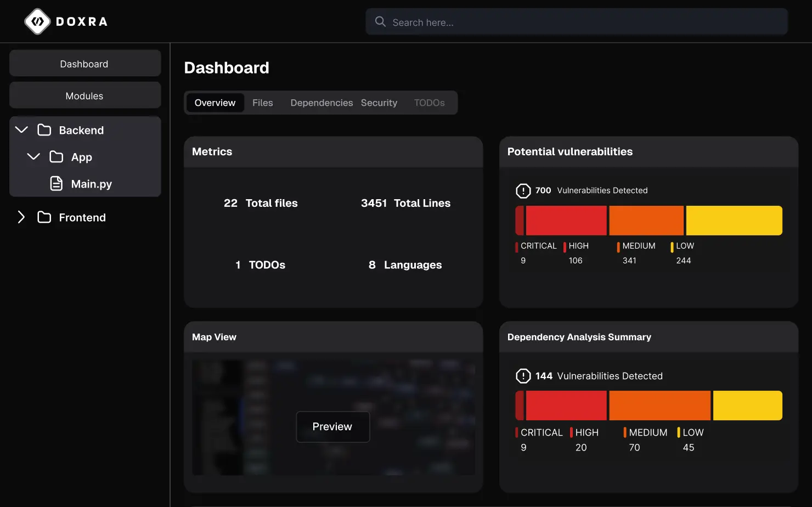
Task: Click alert icon beside 700 Vulnerabilities Detected
Action: (x=523, y=190)
